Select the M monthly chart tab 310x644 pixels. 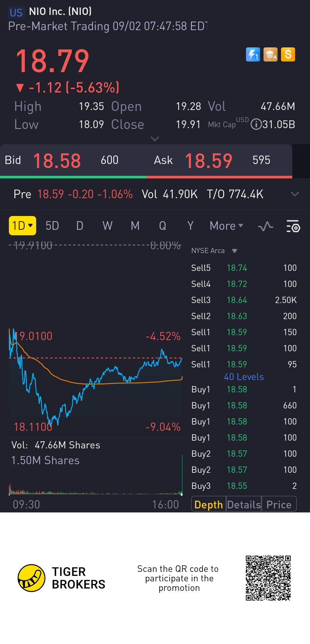[135, 226]
